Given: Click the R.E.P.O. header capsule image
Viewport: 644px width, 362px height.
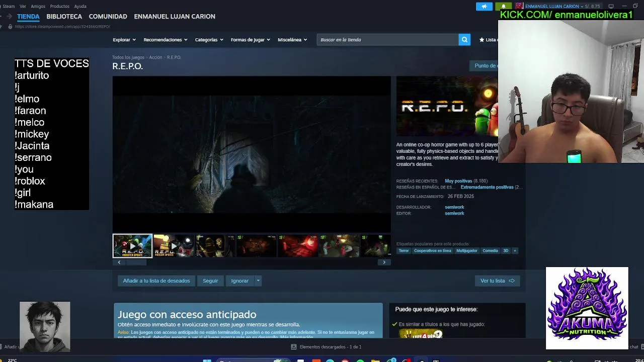Looking at the screenshot, I should point(447,106).
